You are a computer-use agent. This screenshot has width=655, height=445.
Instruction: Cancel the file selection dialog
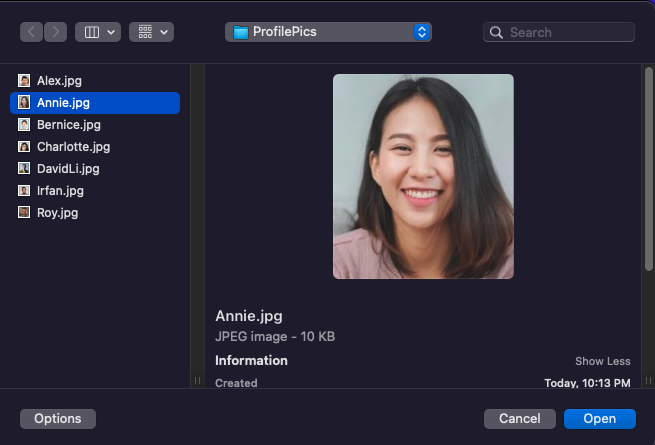519,418
